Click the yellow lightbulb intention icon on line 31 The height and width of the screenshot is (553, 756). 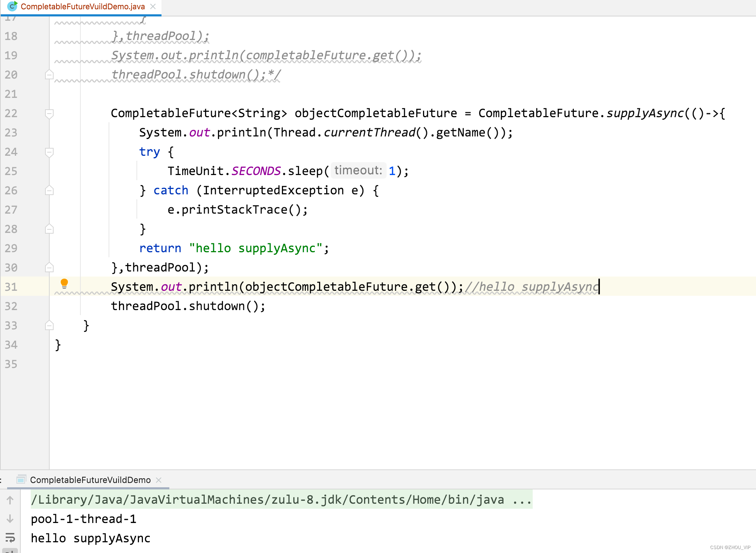(64, 284)
